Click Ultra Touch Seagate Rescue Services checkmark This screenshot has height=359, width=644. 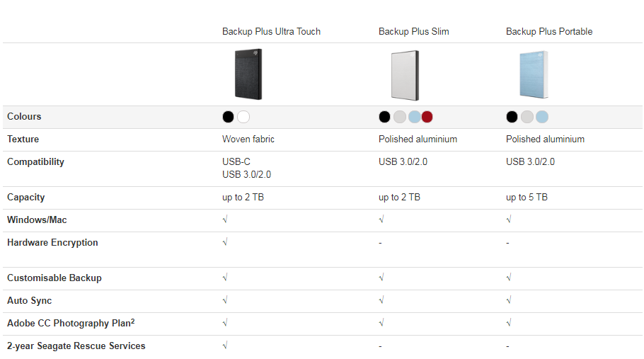(x=225, y=345)
